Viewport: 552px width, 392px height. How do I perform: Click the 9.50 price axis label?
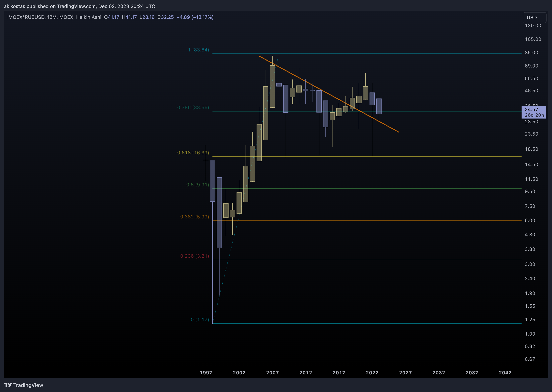tap(530, 191)
